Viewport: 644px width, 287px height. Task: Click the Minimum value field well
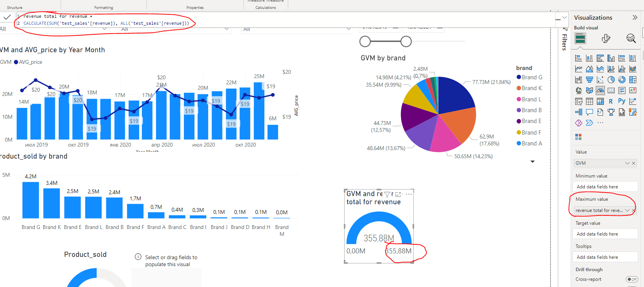coord(605,187)
